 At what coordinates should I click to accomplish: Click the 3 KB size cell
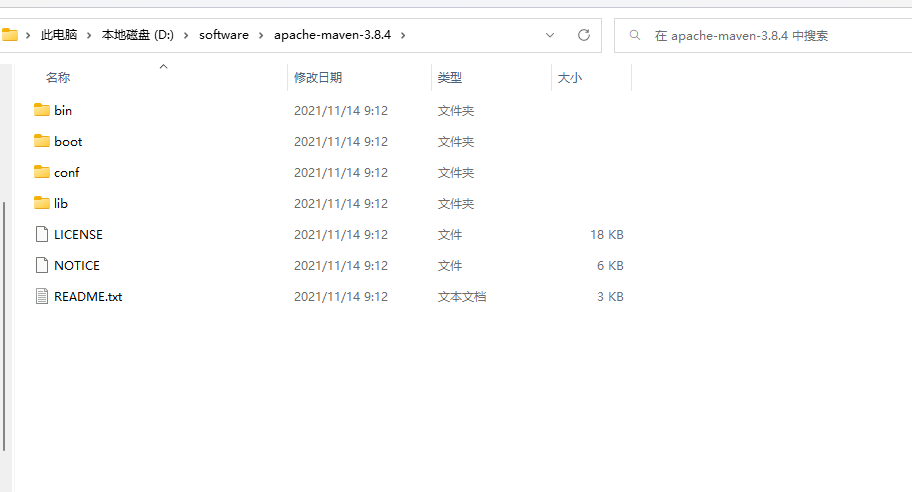click(x=610, y=297)
